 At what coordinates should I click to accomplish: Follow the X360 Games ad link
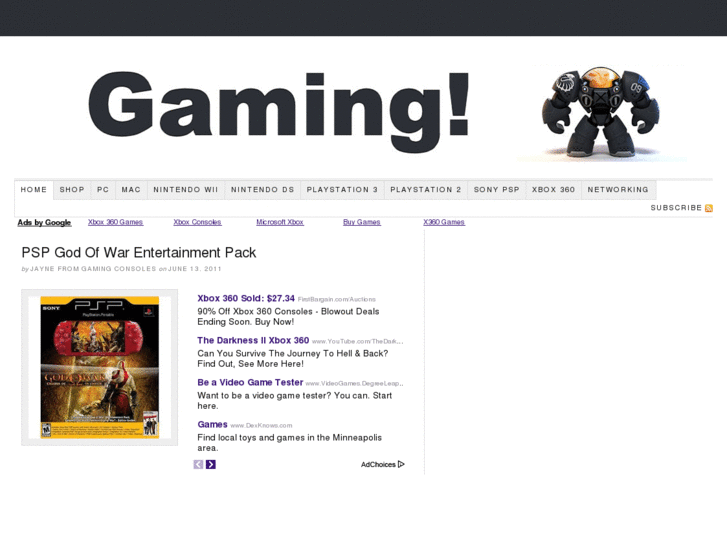[x=444, y=222]
